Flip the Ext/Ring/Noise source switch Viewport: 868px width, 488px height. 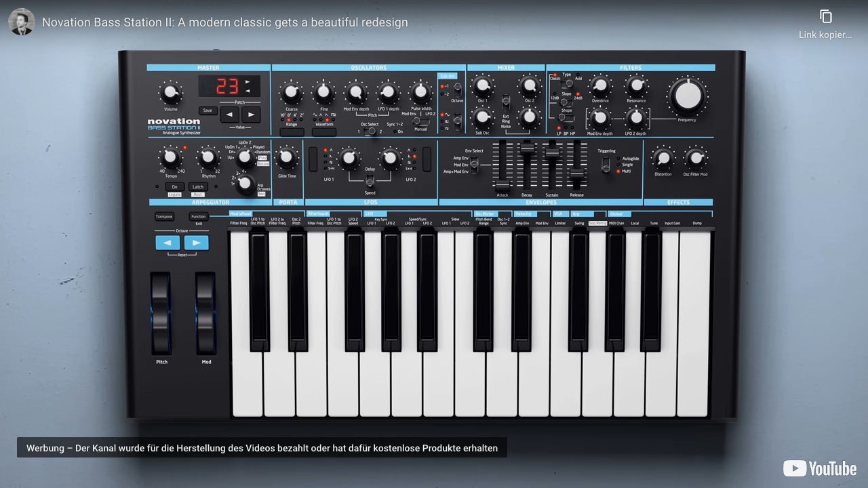[506, 102]
